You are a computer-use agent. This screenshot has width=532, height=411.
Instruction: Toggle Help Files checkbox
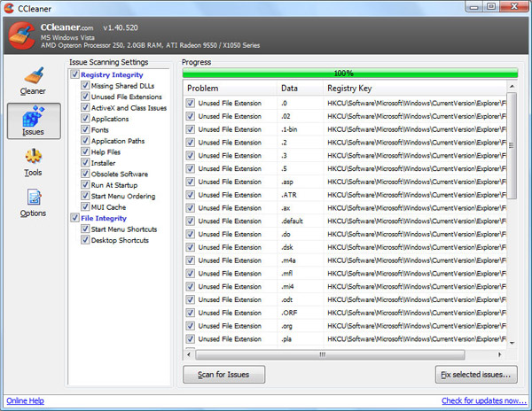[85, 151]
